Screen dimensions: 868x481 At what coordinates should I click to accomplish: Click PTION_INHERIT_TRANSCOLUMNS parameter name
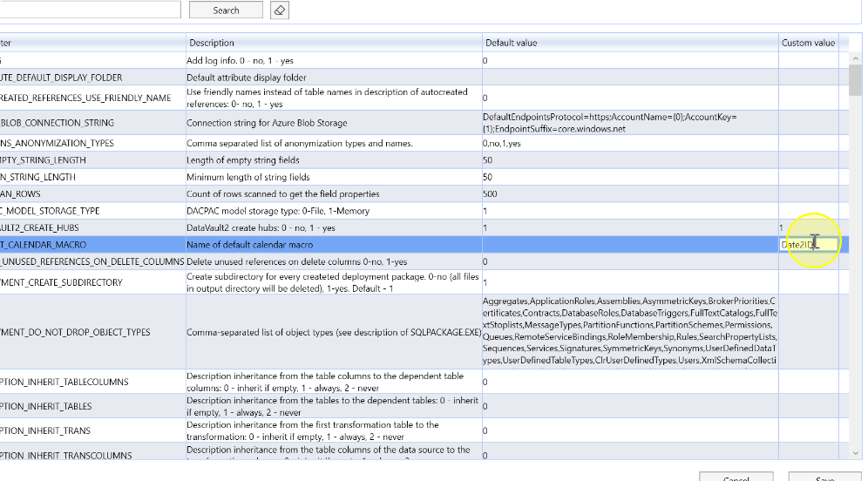click(66, 456)
